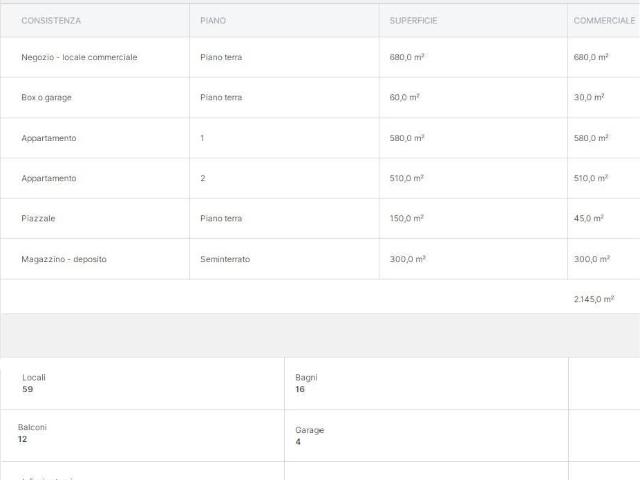
Task: Select the Negozio - locale commerciale cell
Action: (x=79, y=57)
